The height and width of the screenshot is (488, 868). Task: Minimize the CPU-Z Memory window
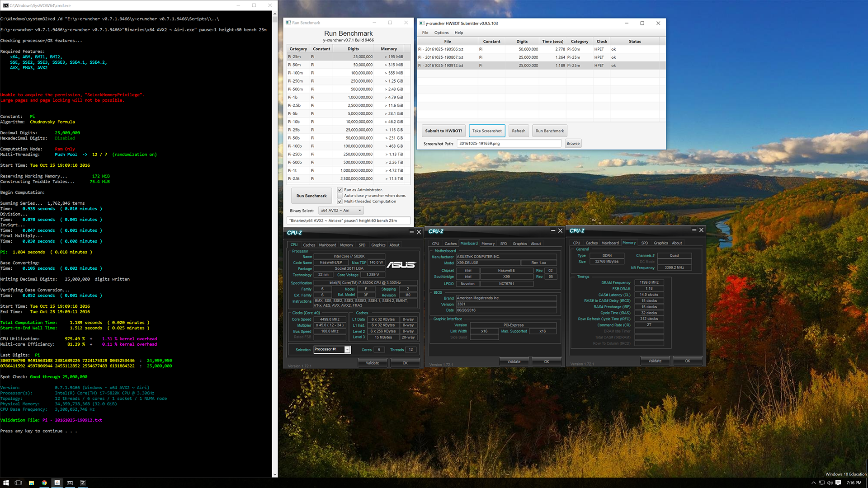click(x=694, y=230)
